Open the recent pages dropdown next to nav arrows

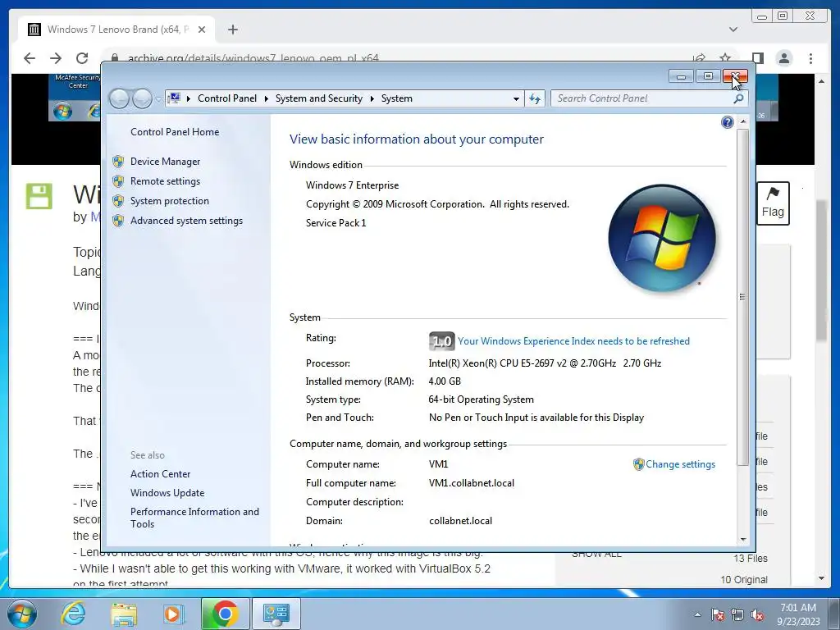coord(158,99)
